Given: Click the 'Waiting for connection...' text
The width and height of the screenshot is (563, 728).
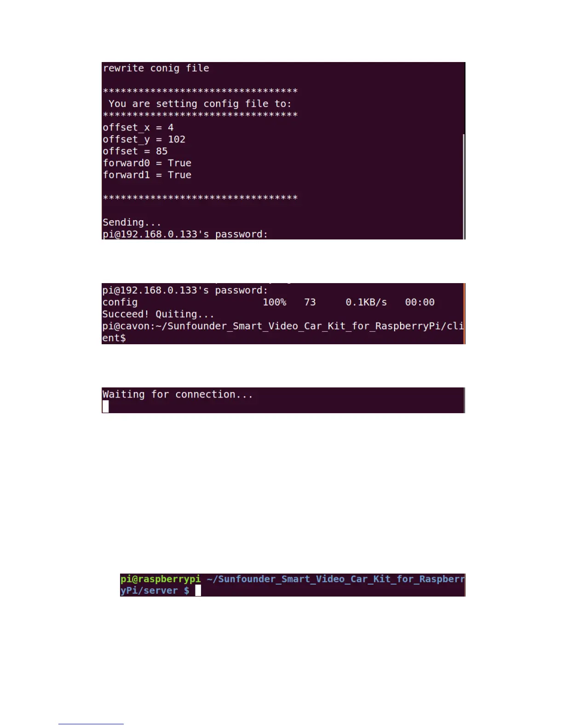Looking at the screenshot, I should pyautogui.click(x=178, y=394).
